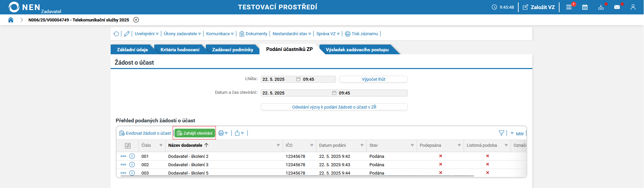644x188 pixels.
Task: Click the date 22. 5. 2025 9:43
Action: 335,165
